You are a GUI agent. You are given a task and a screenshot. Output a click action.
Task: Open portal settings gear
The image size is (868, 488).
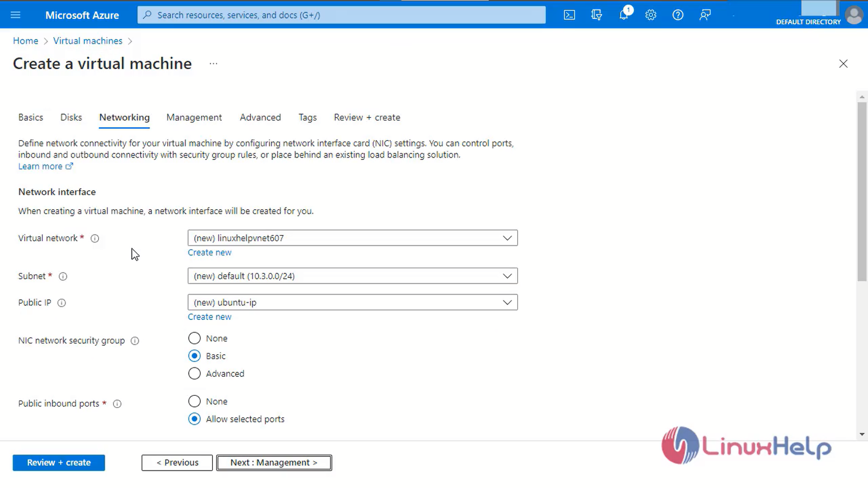tap(651, 15)
